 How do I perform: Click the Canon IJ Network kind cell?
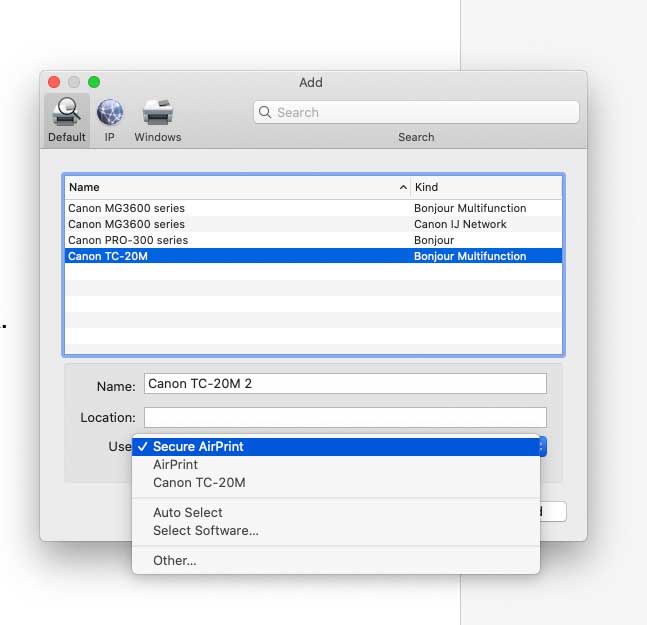tap(460, 224)
